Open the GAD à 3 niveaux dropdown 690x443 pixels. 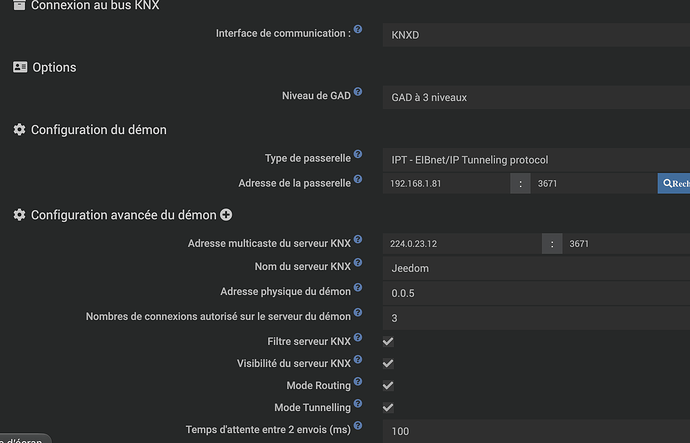[536, 97]
